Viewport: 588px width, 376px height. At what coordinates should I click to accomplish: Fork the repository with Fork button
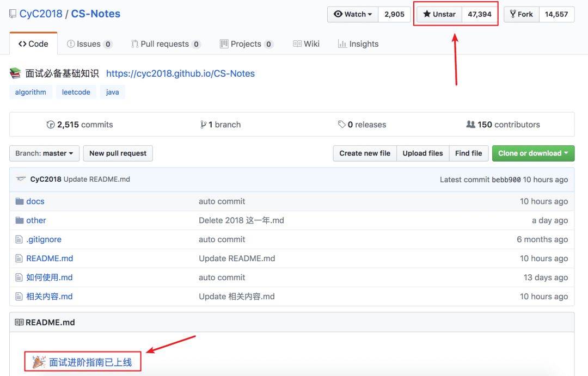tap(521, 14)
